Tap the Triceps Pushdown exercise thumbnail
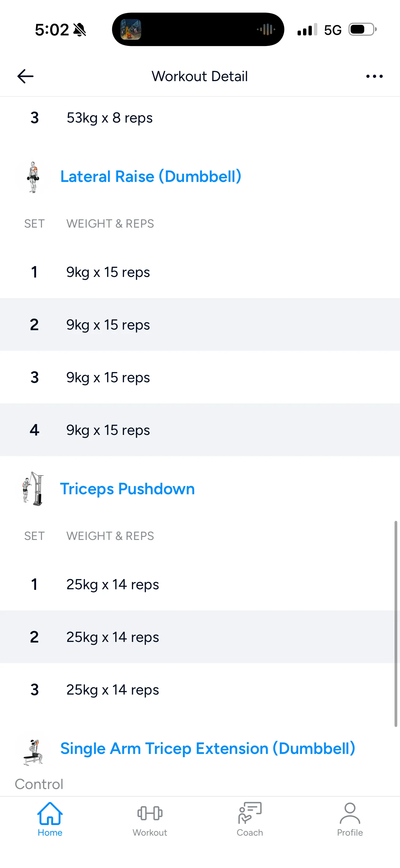The width and height of the screenshot is (400, 868). [33, 489]
